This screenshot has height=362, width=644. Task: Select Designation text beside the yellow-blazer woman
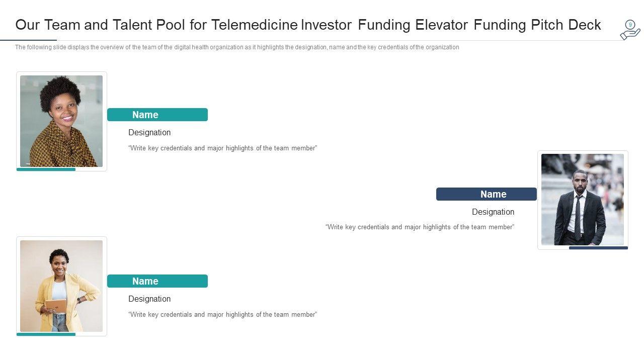click(x=149, y=299)
